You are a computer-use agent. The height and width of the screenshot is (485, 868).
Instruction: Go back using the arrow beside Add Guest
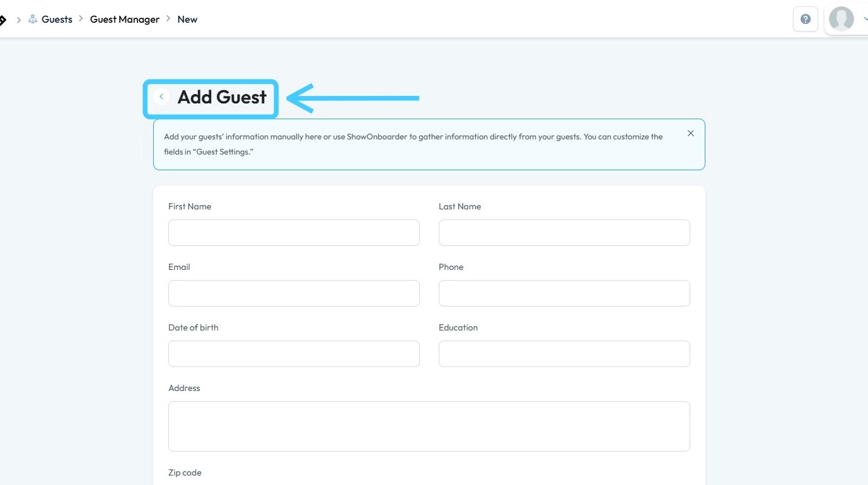pyautogui.click(x=161, y=96)
